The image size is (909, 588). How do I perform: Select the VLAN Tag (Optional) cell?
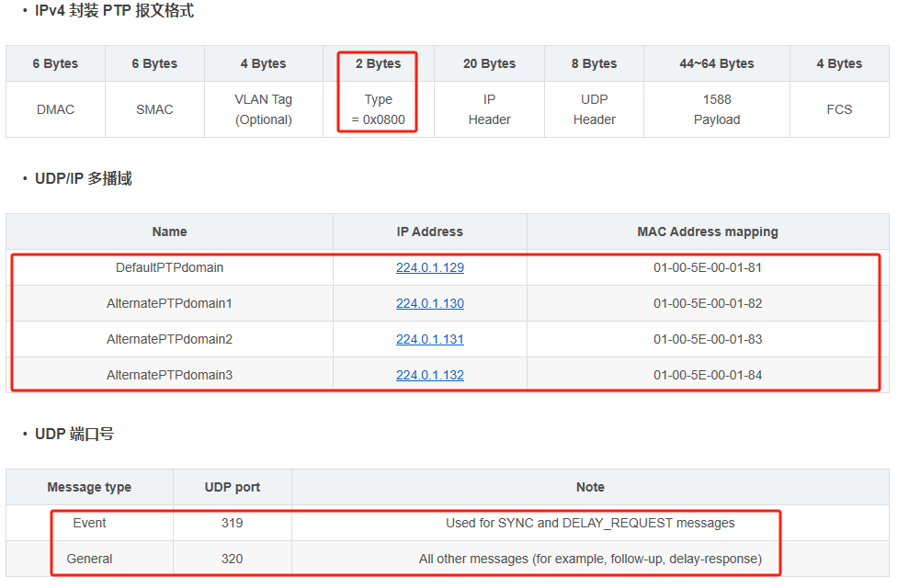263,109
